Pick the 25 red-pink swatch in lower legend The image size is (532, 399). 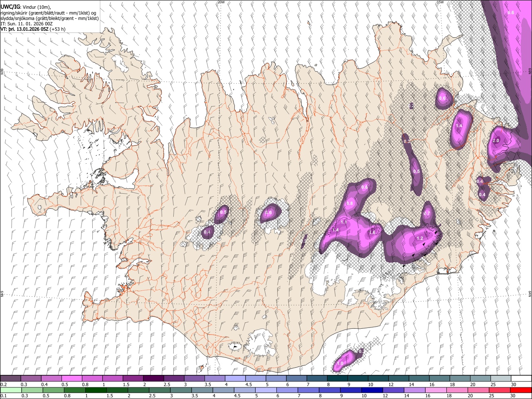[500, 390]
